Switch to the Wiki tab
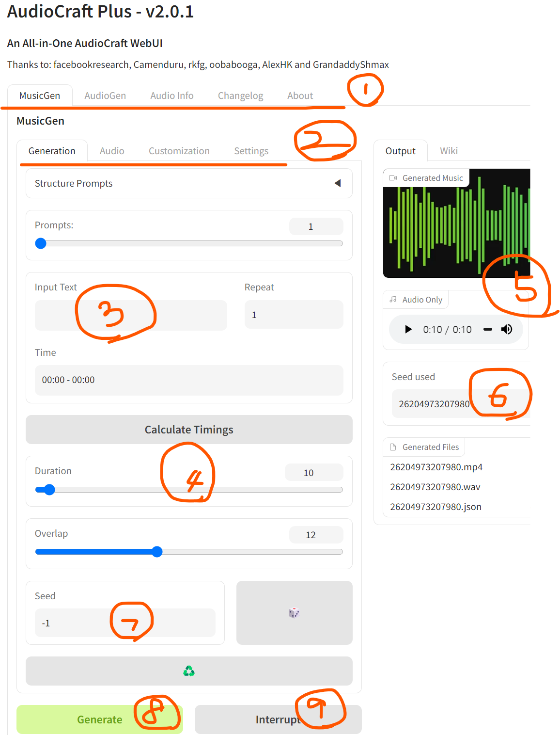The width and height of the screenshot is (560, 735). point(449,151)
